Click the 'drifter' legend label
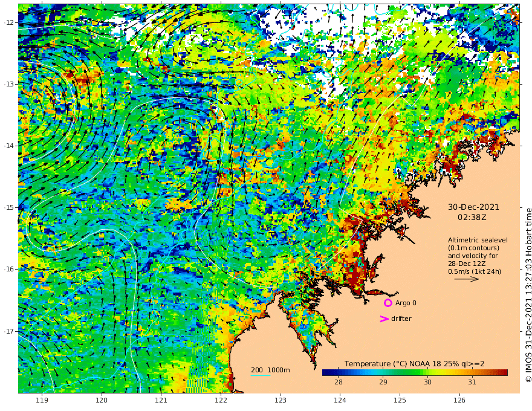The height and width of the screenshot is (411, 532). 401,319
